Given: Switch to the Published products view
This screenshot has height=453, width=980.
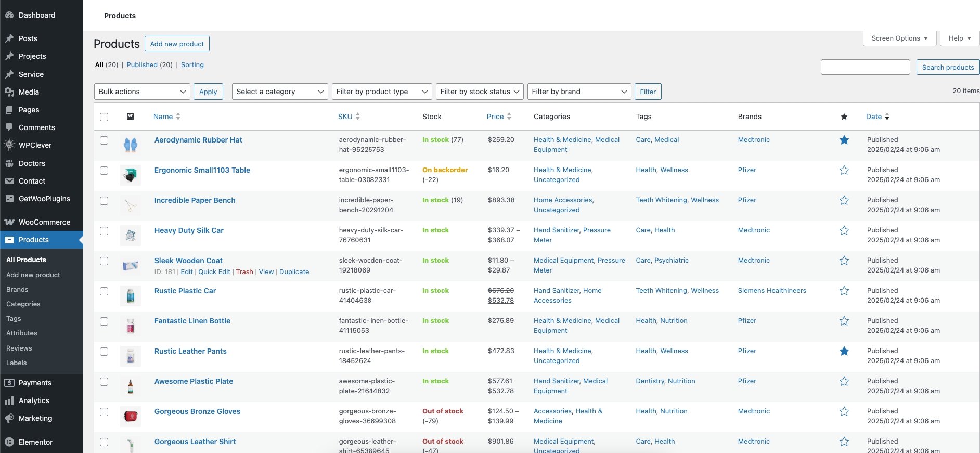Looking at the screenshot, I should pyautogui.click(x=142, y=65).
